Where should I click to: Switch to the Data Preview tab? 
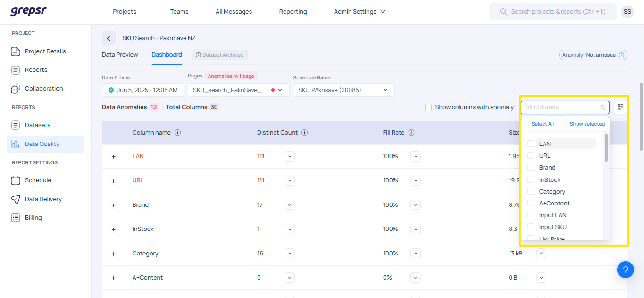pyautogui.click(x=120, y=55)
